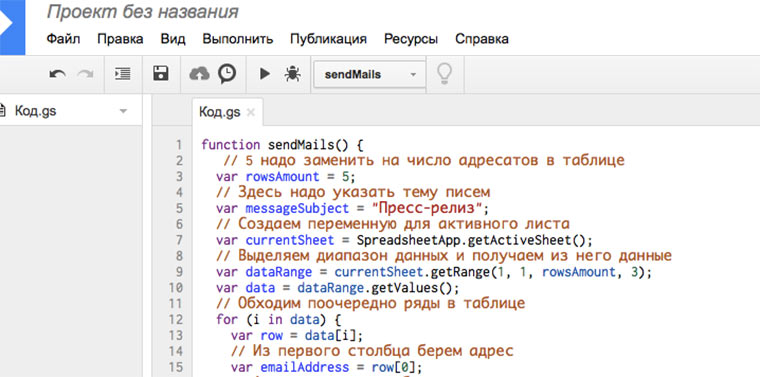The height and width of the screenshot is (377, 760).
Task: Rename project title Проект без названия
Action: (142, 12)
